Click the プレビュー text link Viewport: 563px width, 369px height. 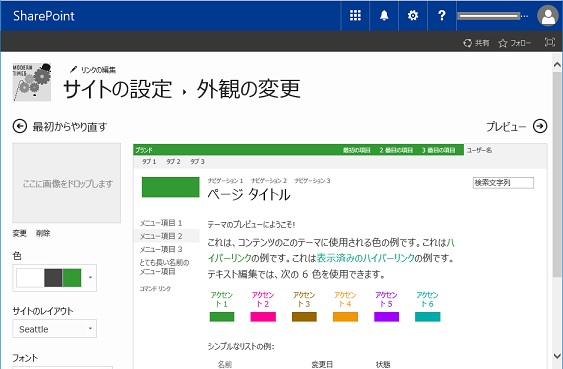pyautogui.click(x=506, y=126)
